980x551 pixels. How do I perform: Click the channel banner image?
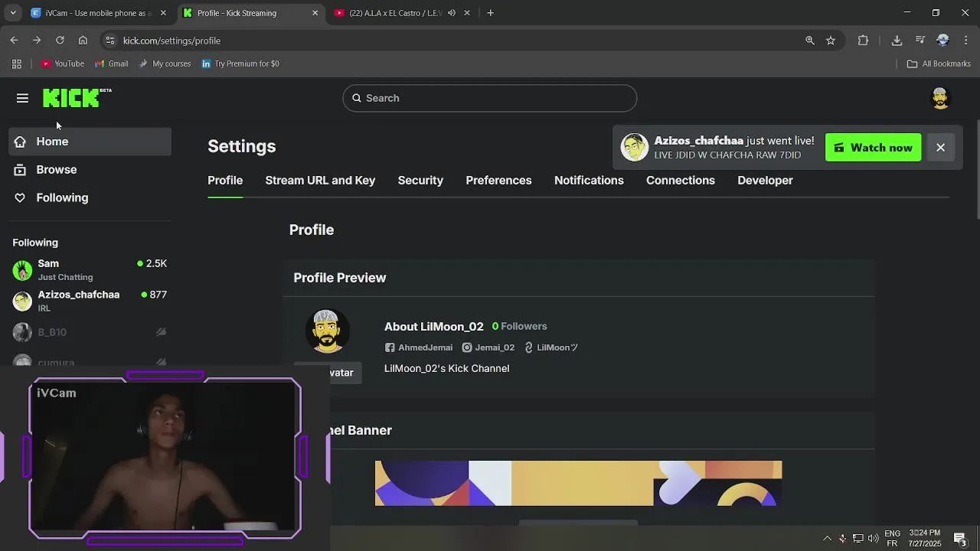(x=578, y=483)
